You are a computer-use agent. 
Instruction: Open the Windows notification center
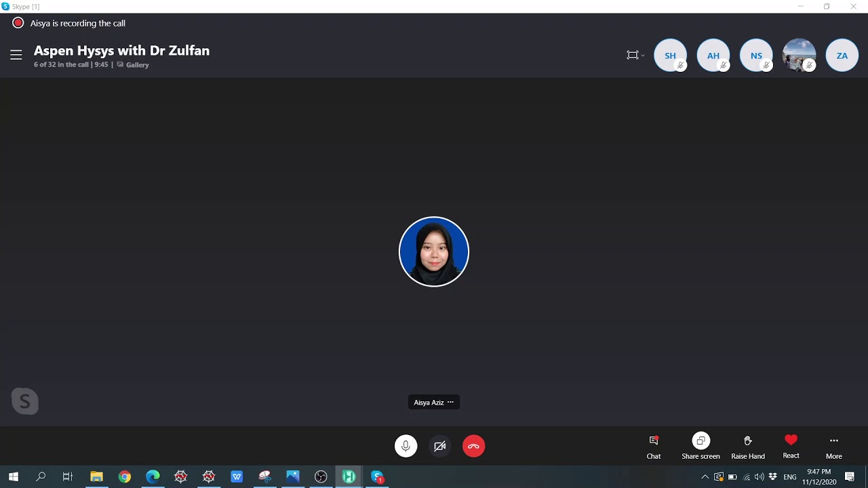tap(850, 477)
